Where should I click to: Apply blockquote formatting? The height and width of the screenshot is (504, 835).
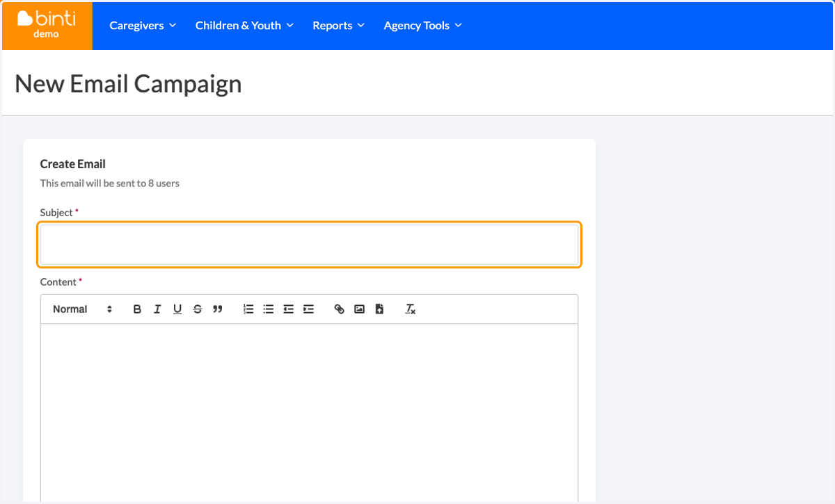pos(218,309)
